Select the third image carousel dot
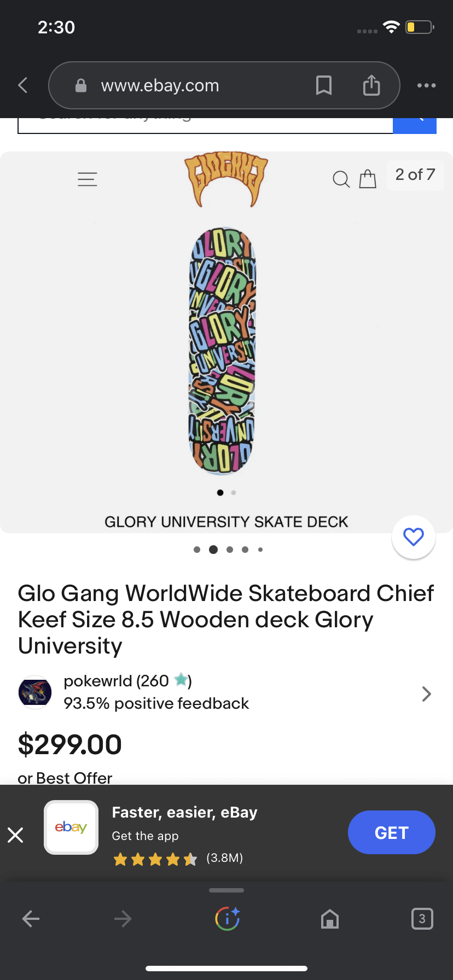Image resolution: width=453 pixels, height=980 pixels. tap(230, 550)
